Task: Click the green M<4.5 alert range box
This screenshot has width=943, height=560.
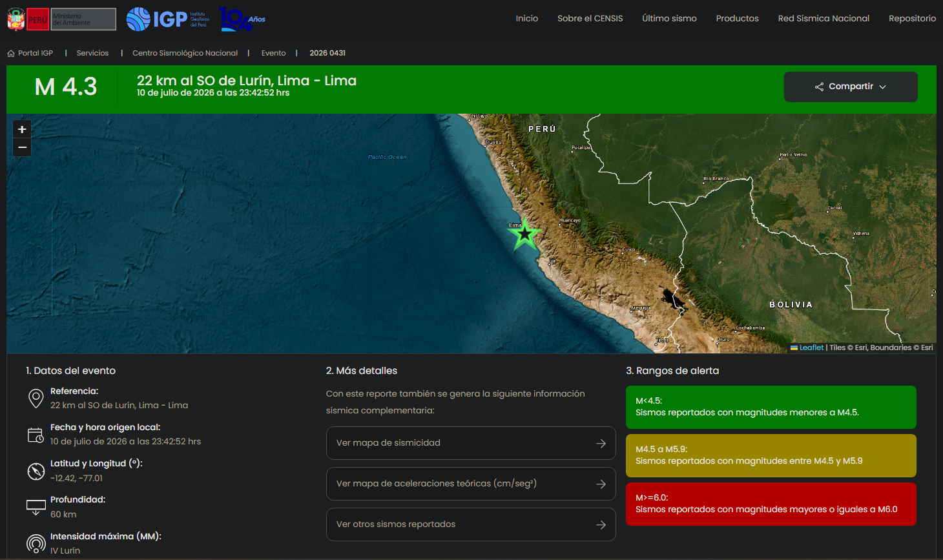Action: (771, 407)
